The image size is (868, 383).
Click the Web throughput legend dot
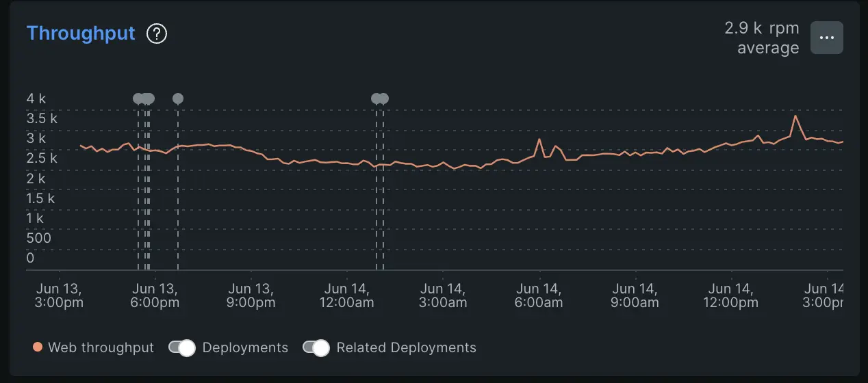point(38,347)
